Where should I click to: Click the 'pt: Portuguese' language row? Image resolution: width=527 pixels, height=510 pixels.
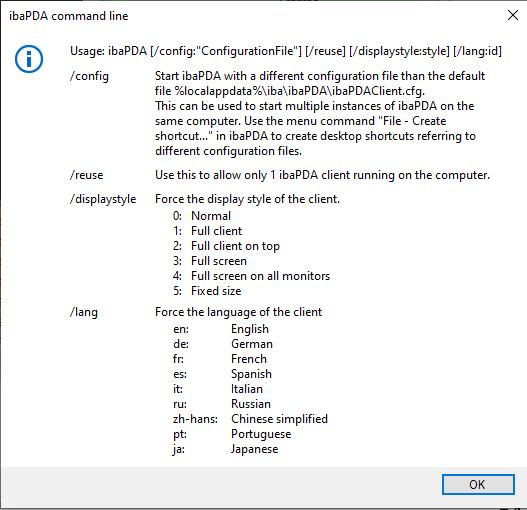coord(232,434)
